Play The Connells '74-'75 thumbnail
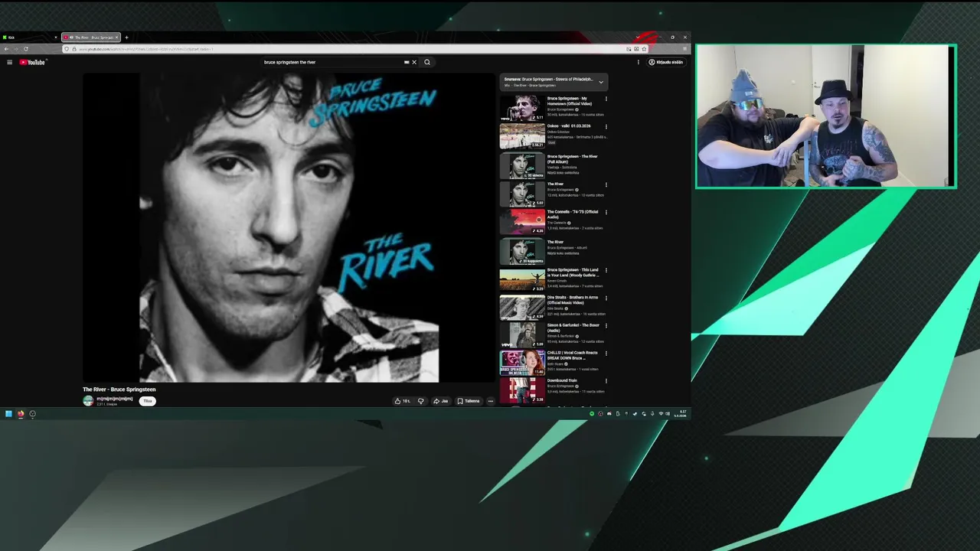Viewport: 980px width, 551px height. click(522, 221)
